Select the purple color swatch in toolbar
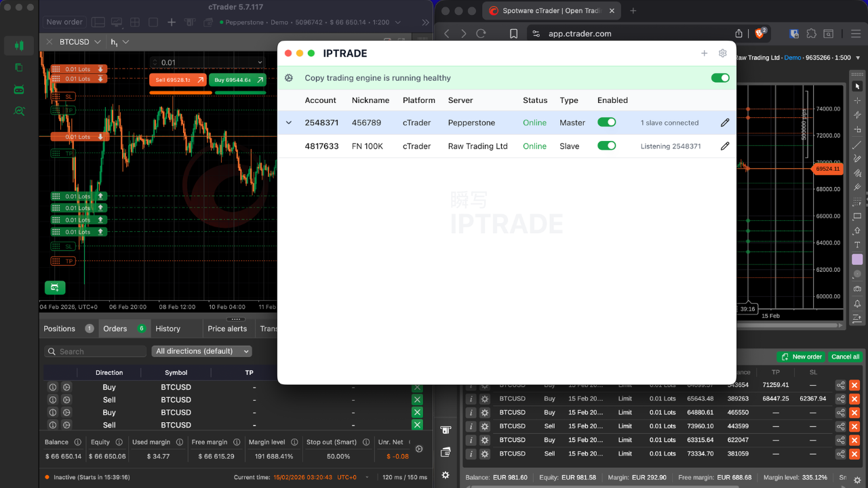Image resolution: width=868 pixels, height=488 pixels. (x=857, y=260)
